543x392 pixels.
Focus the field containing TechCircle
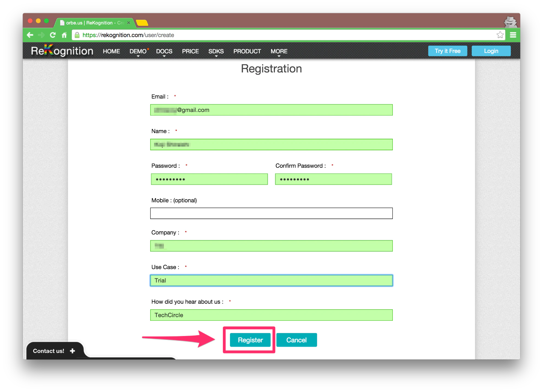point(271,315)
